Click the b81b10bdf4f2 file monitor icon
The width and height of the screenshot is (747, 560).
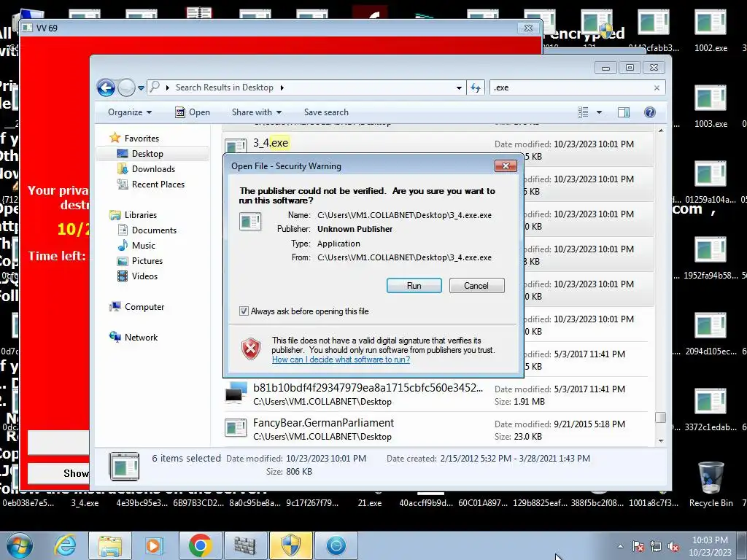[236, 393]
